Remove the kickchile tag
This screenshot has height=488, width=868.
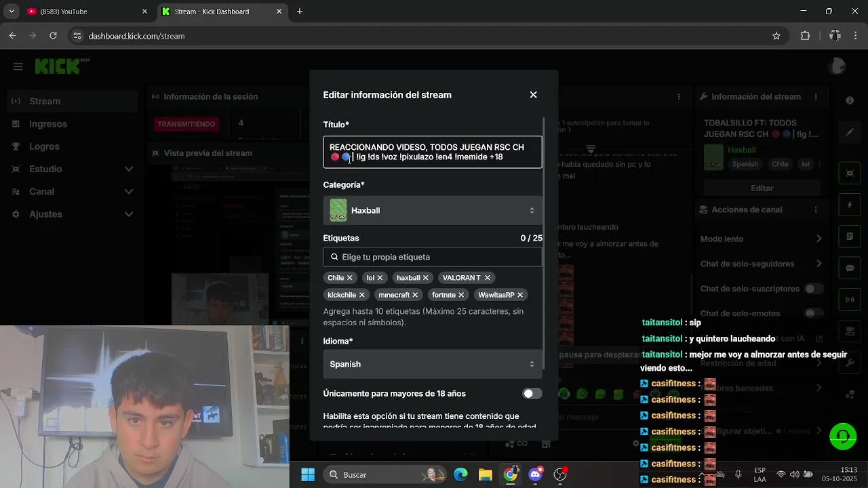(361, 295)
